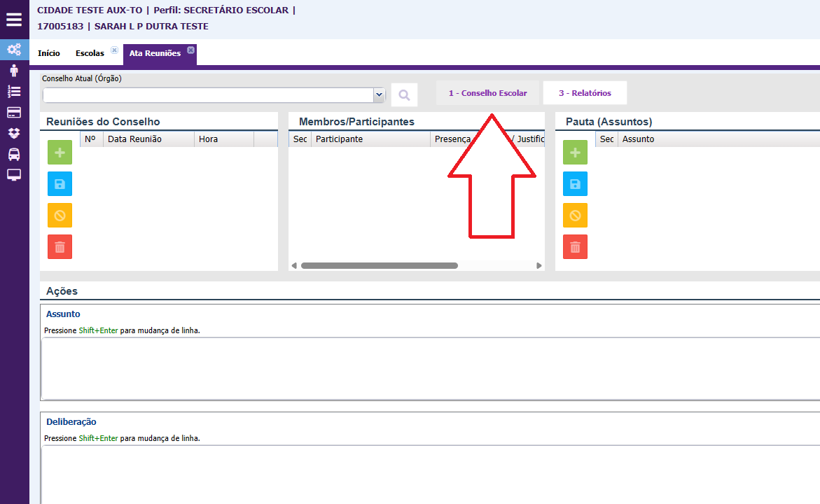Cancel edit in Pauta (Assuntos) panel
Screen dimensions: 820x504
point(575,216)
